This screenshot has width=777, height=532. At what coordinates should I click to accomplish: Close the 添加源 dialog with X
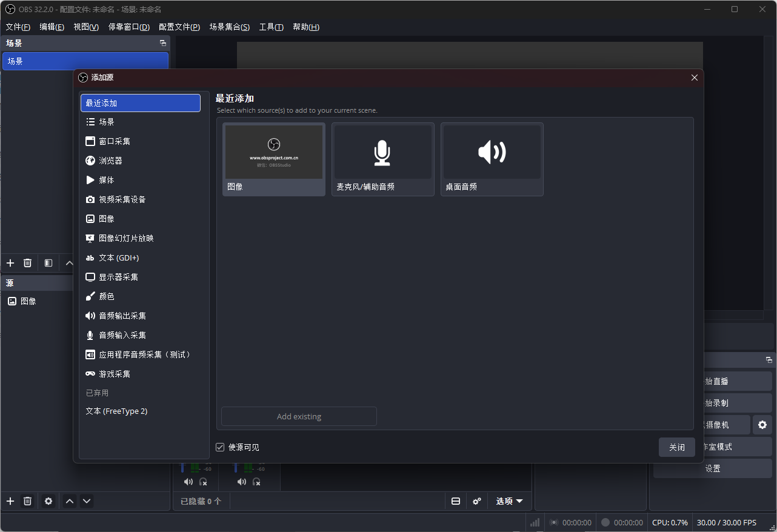pyautogui.click(x=695, y=78)
